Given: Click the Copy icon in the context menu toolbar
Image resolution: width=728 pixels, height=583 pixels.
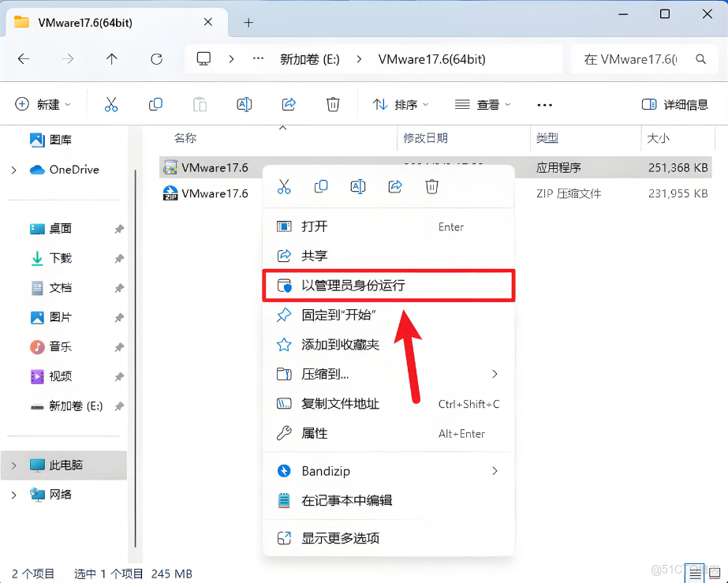Looking at the screenshot, I should pyautogui.click(x=320, y=187).
